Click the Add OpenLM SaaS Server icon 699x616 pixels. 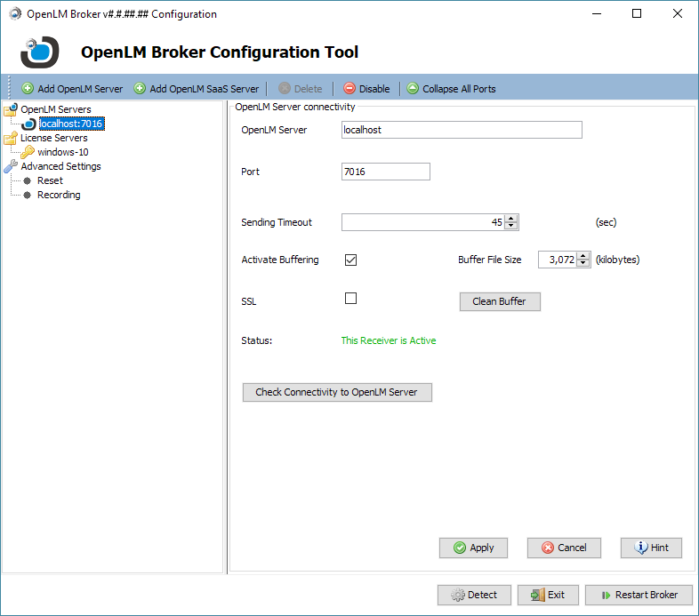tap(140, 89)
